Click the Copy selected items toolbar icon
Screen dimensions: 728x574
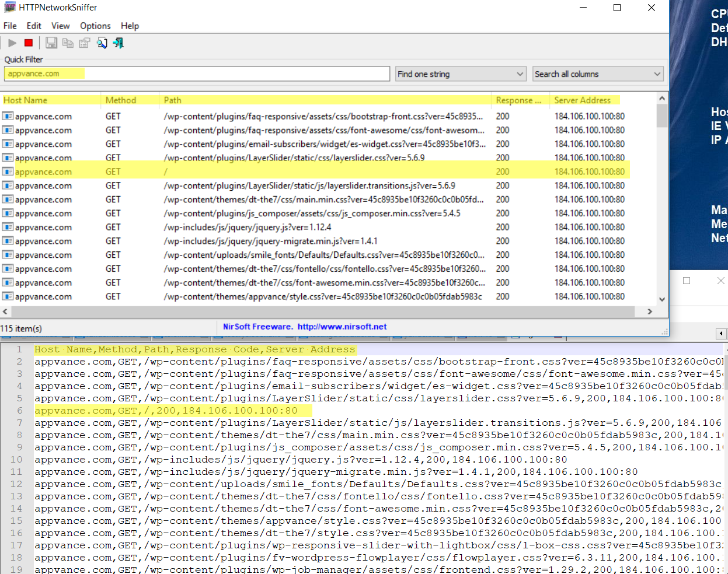[x=68, y=43]
